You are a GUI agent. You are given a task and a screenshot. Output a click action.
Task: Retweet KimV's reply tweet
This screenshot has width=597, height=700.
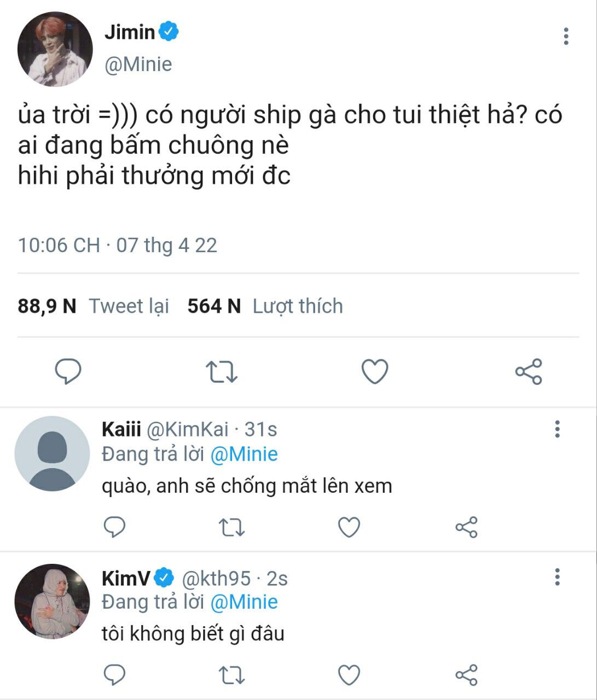[x=231, y=675]
